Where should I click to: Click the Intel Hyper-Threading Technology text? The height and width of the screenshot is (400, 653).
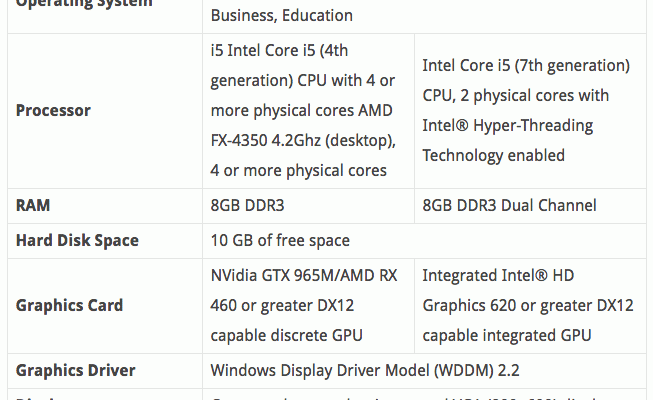click(x=508, y=140)
